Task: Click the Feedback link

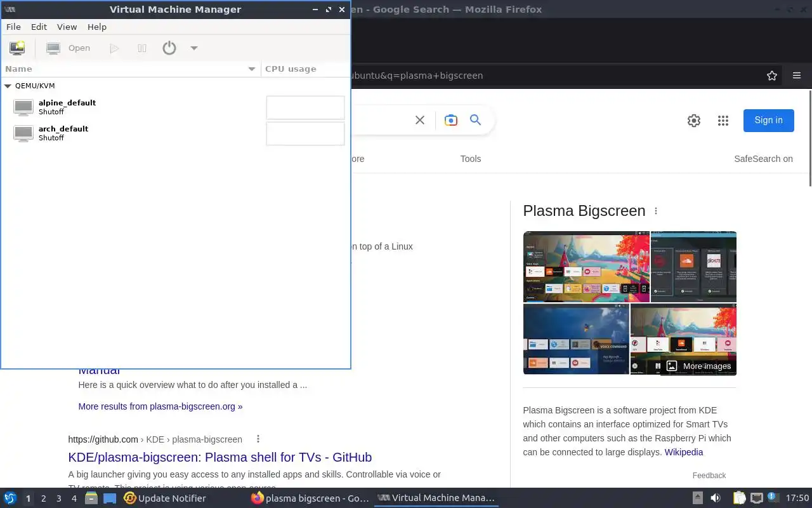Action: 709,475
